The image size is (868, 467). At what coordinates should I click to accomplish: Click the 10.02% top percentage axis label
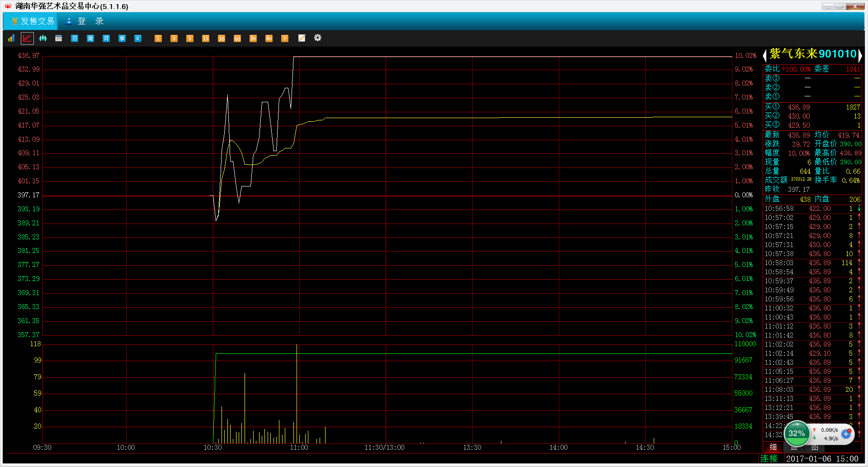coord(745,56)
